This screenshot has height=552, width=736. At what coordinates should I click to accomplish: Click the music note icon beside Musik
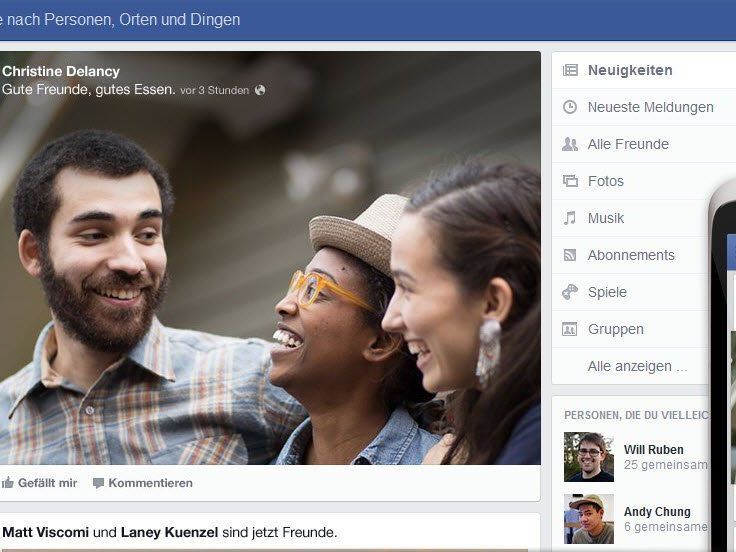coord(570,218)
